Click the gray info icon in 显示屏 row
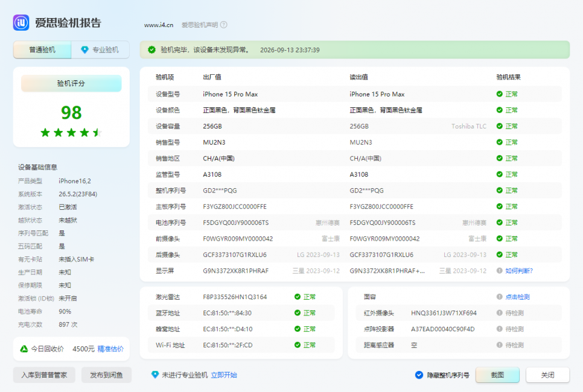The height and width of the screenshot is (392, 583). coord(499,271)
